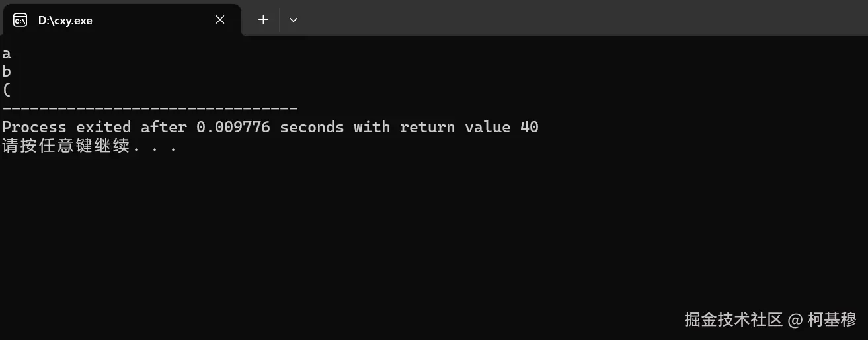Click the "(" output character
Viewport: 868px width, 340px height.
pos(7,91)
